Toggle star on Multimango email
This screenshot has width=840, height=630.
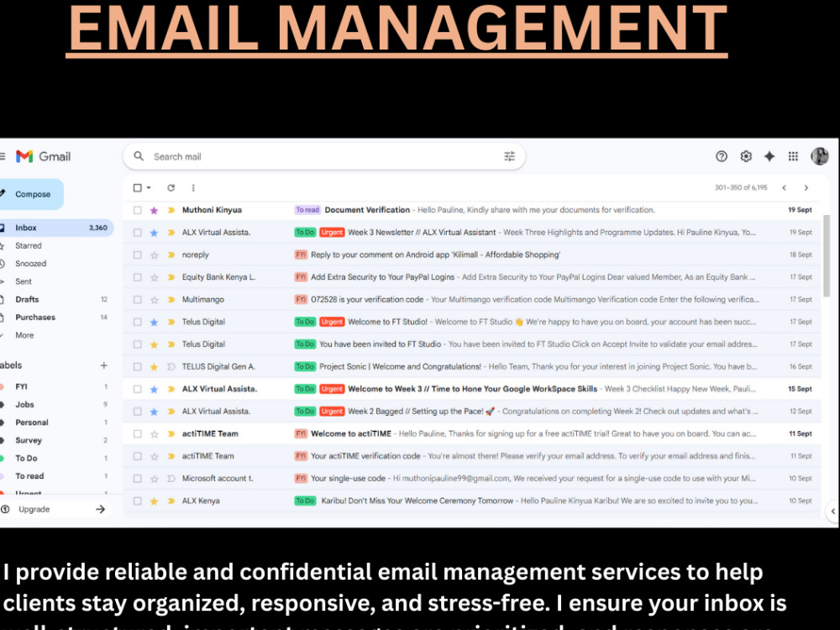pos(155,300)
